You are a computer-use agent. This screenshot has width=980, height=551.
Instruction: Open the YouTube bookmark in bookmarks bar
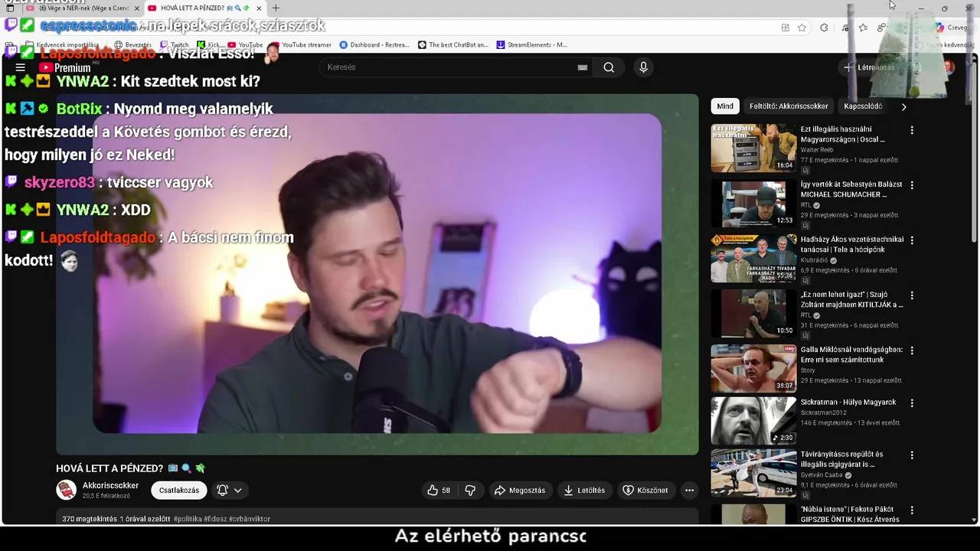[244, 45]
